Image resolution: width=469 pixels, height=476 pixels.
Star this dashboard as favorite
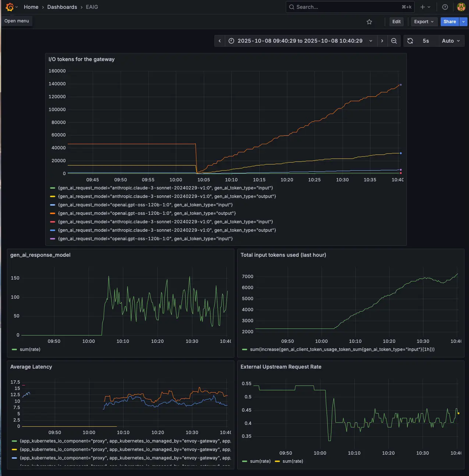click(x=369, y=22)
